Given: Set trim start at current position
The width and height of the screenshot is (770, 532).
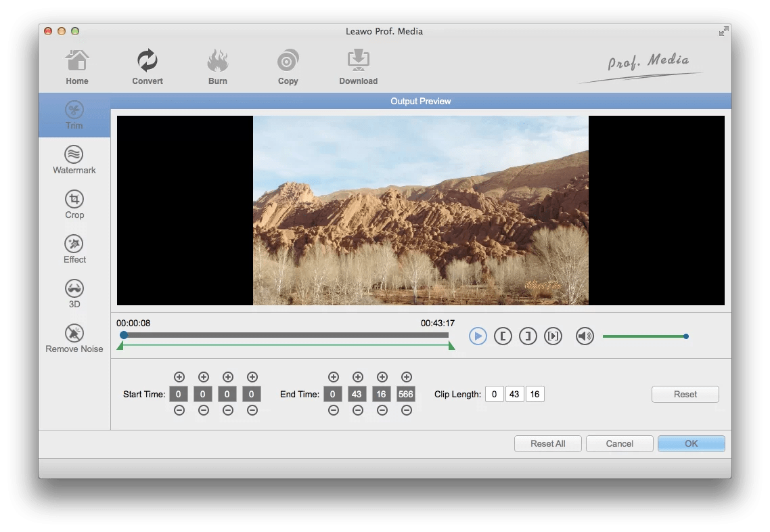Looking at the screenshot, I should (503, 336).
